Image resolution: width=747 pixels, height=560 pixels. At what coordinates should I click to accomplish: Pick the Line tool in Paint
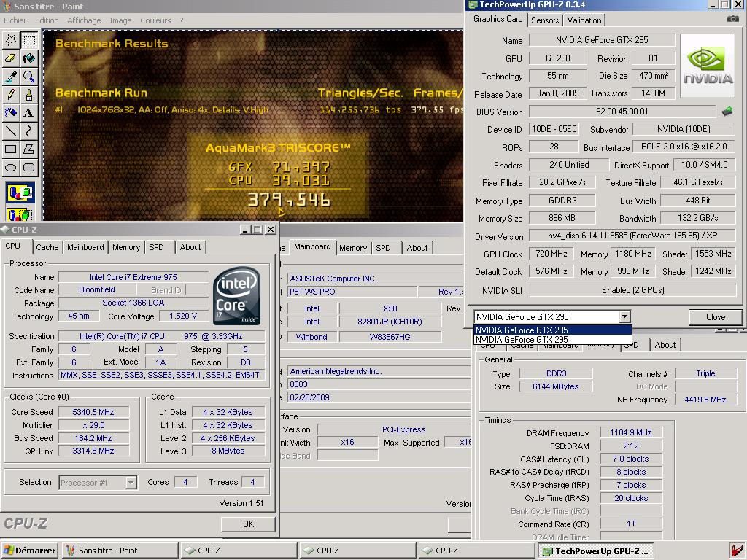click(x=10, y=131)
